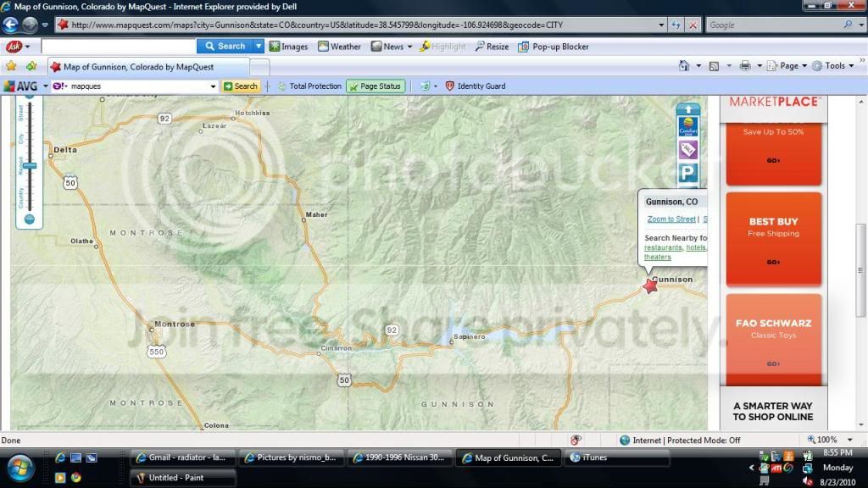Click the restaurants link in popup
Image resolution: width=868 pixels, height=488 pixels.
(x=663, y=247)
